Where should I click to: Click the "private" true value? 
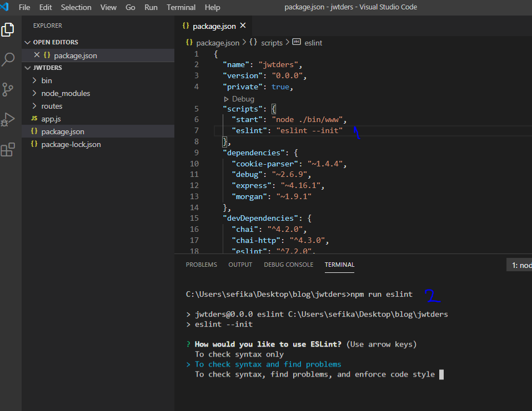[x=280, y=87]
